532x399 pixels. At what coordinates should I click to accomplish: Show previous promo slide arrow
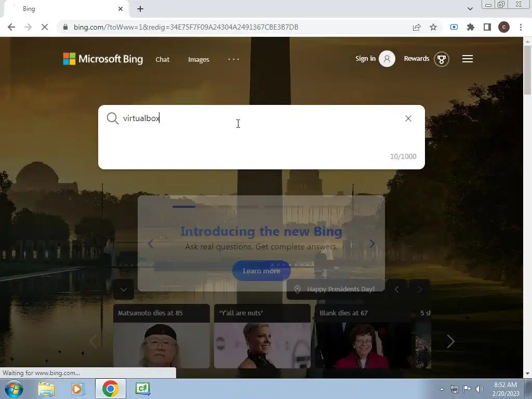tap(151, 244)
